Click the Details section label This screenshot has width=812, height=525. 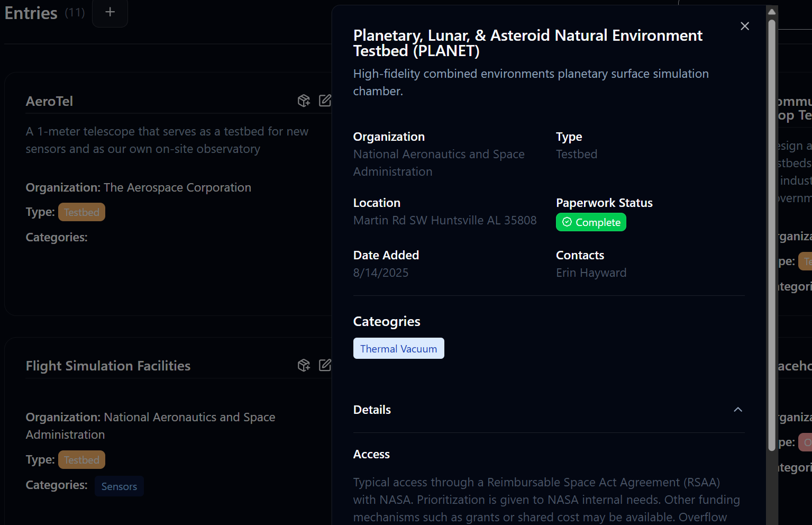pyautogui.click(x=372, y=410)
